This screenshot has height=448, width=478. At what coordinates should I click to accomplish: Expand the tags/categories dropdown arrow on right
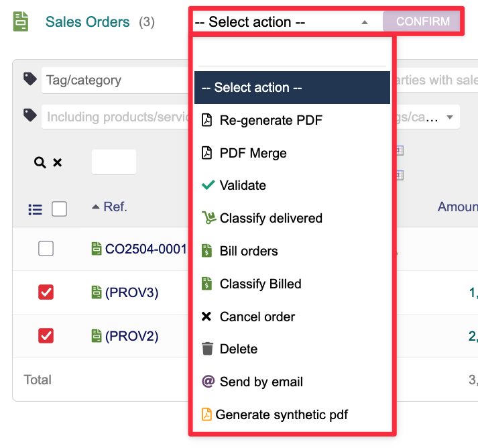click(x=449, y=117)
